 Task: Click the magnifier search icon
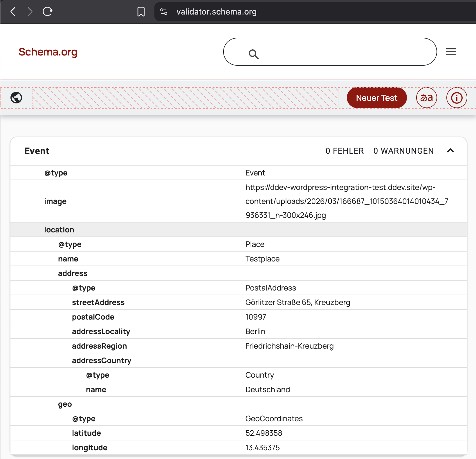(253, 54)
